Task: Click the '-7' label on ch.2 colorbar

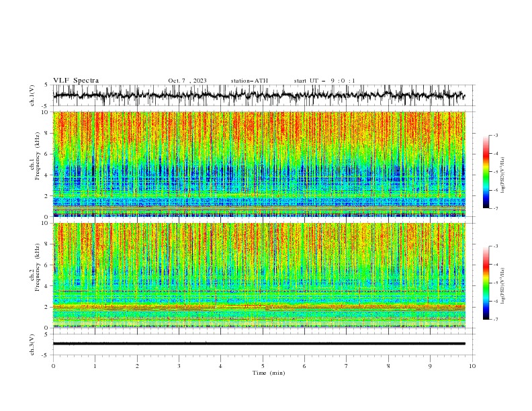Action: (x=495, y=320)
